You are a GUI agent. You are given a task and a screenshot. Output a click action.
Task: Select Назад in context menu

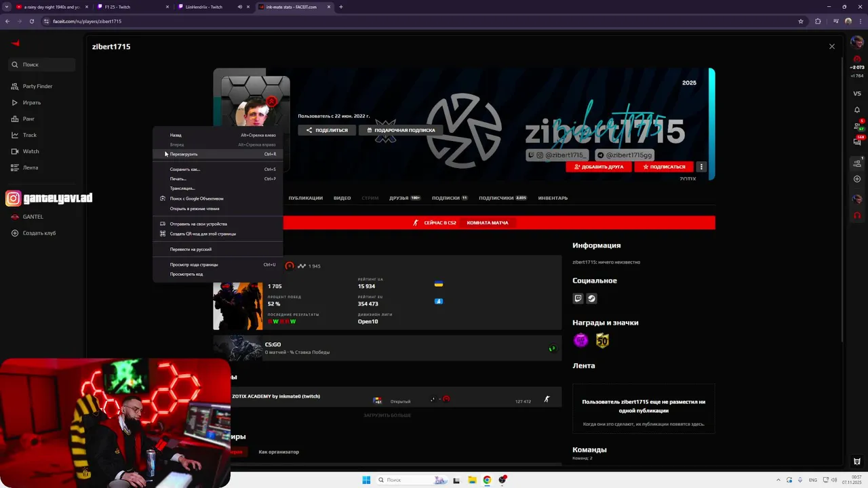point(217,135)
